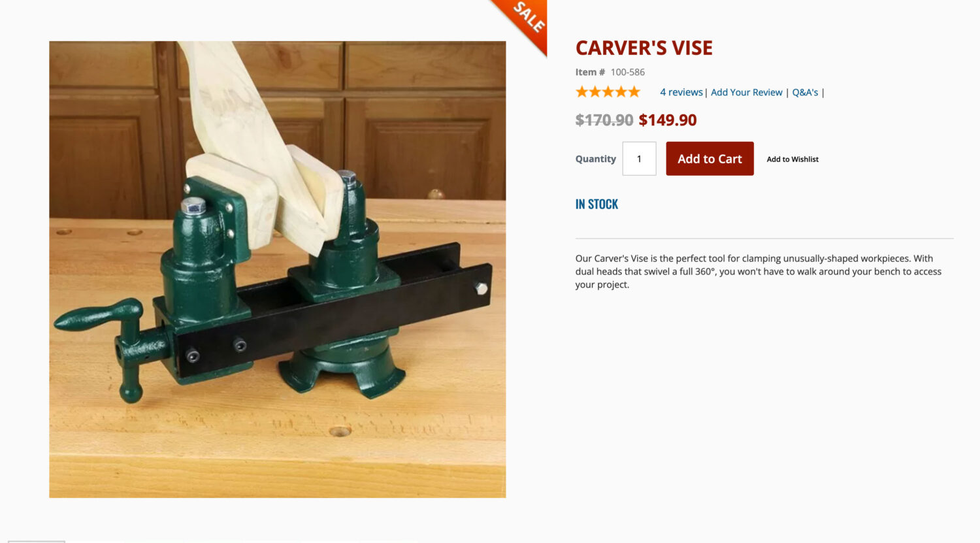Click Add Your Review link
The height and width of the screenshot is (543, 980).
click(x=746, y=92)
